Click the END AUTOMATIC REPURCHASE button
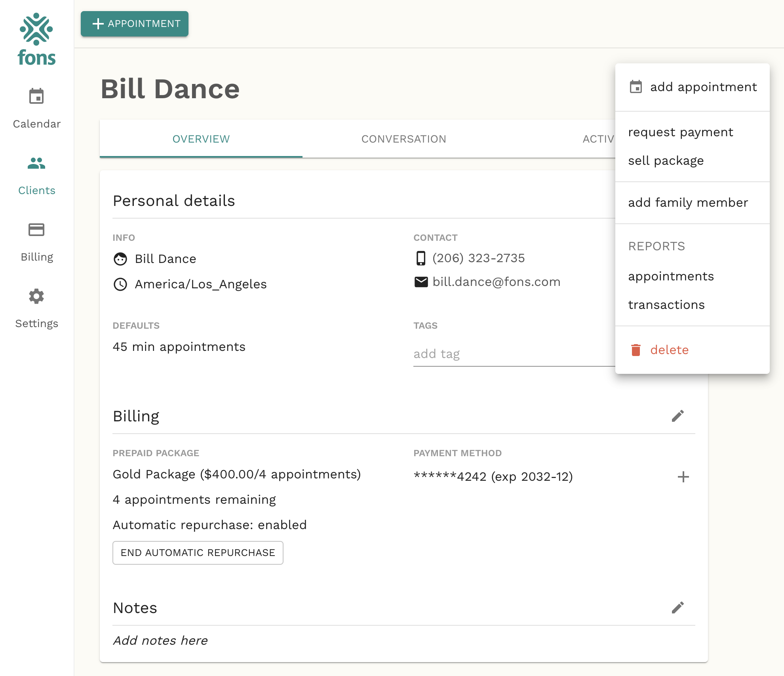This screenshot has width=784, height=676. (198, 552)
